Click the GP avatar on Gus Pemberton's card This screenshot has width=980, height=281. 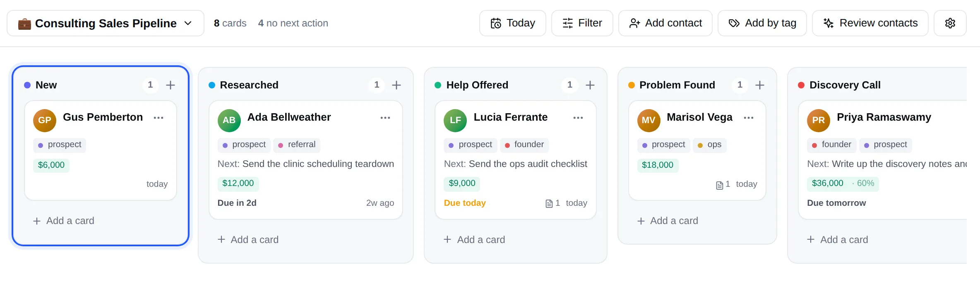tap(45, 120)
